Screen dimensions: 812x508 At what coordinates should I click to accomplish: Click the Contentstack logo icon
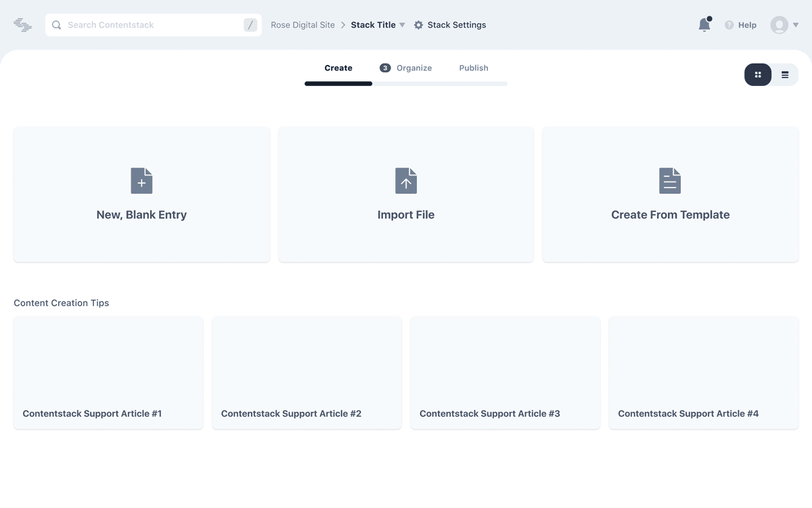point(22,25)
